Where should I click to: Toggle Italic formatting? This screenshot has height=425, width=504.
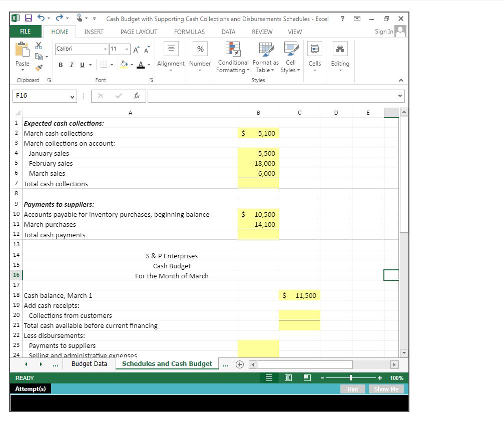(72, 65)
